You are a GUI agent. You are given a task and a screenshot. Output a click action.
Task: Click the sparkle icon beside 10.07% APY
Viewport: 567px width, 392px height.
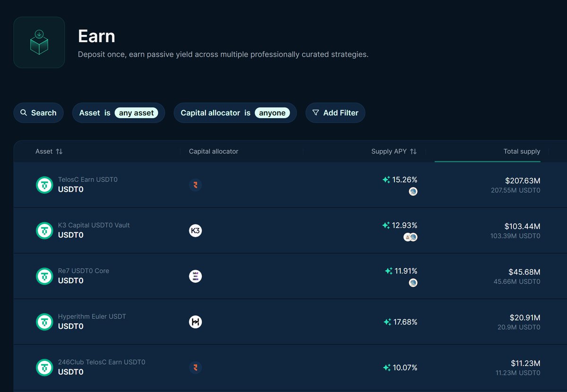387,367
